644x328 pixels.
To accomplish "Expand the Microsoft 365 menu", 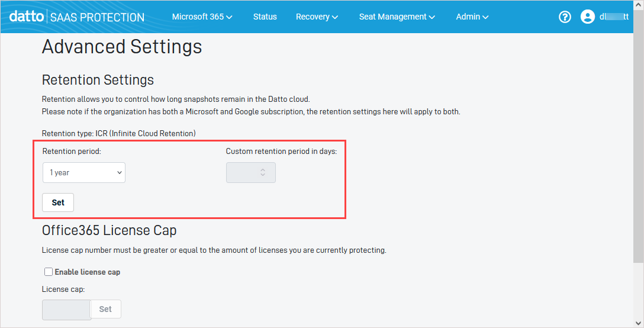I will [x=202, y=17].
